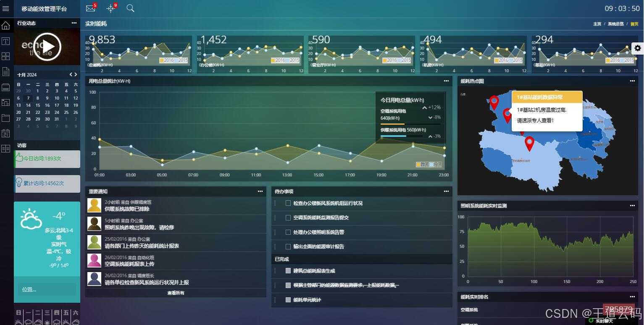Screen dimensions: 644x325
Task: Go to next month in calendar
Action: (x=76, y=74)
